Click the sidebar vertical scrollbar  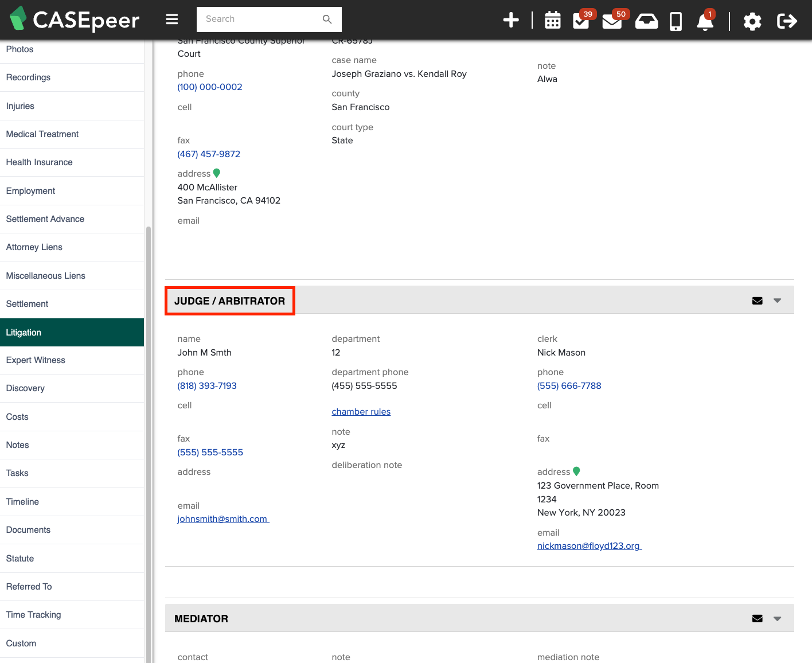point(149,444)
